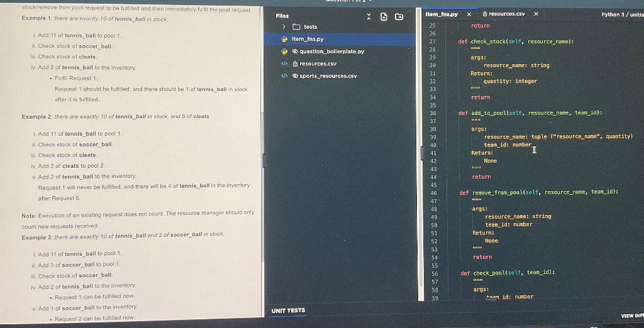Click 'return' statement on line 54
The height and width of the screenshot is (328, 644).
coord(482,257)
